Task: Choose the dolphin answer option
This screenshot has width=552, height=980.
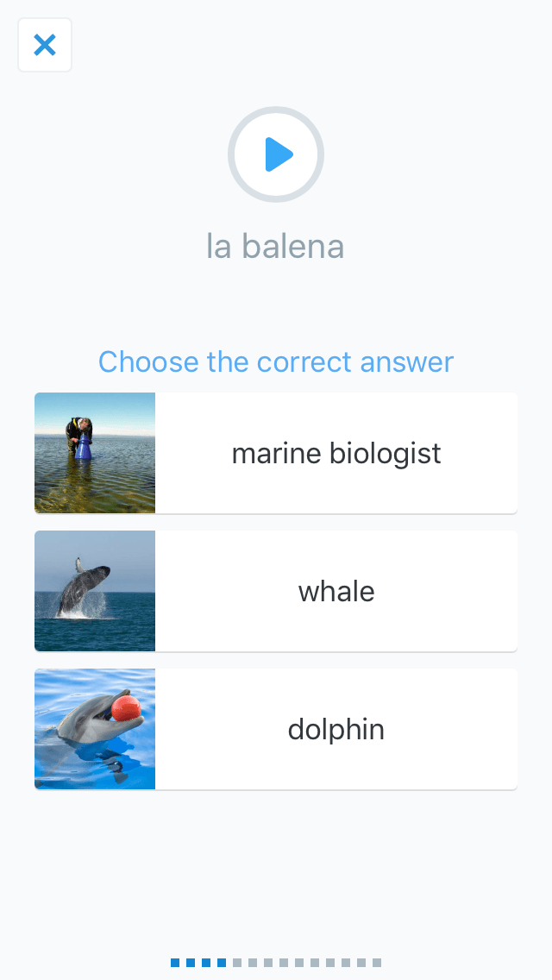Action: click(x=336, y=729)
